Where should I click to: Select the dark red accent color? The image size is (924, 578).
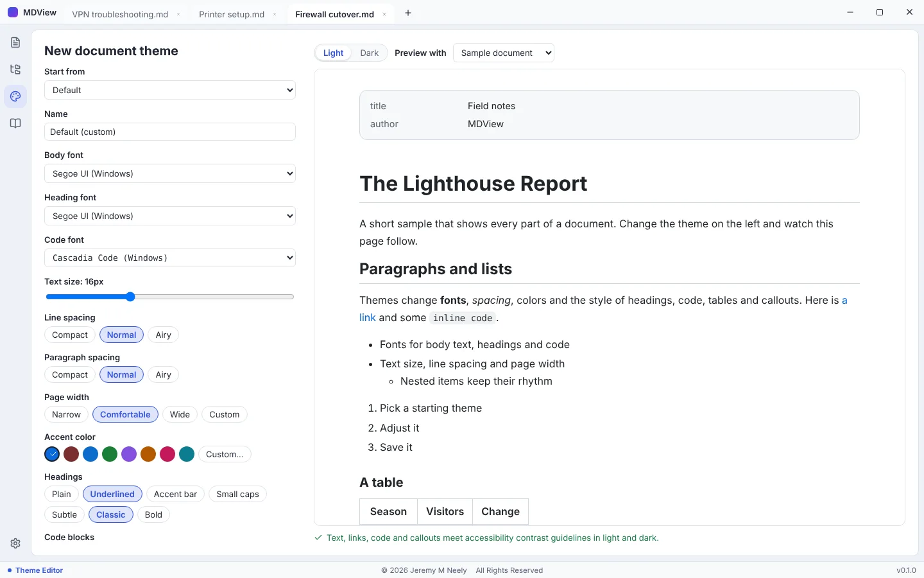coord(71,454)
